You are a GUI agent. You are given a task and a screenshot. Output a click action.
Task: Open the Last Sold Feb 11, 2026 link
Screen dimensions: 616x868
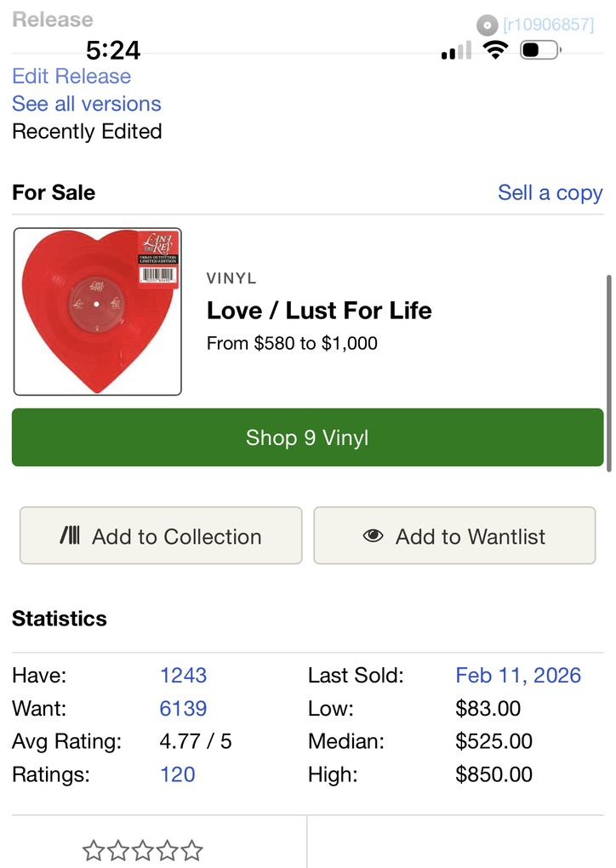pyautogui.click(x=518, y=675)
